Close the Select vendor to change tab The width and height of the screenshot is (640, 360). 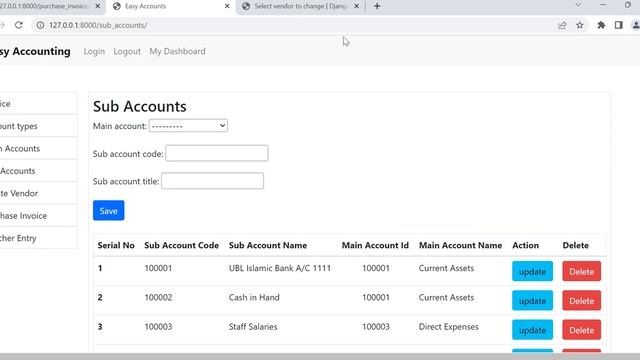(356, 6)
